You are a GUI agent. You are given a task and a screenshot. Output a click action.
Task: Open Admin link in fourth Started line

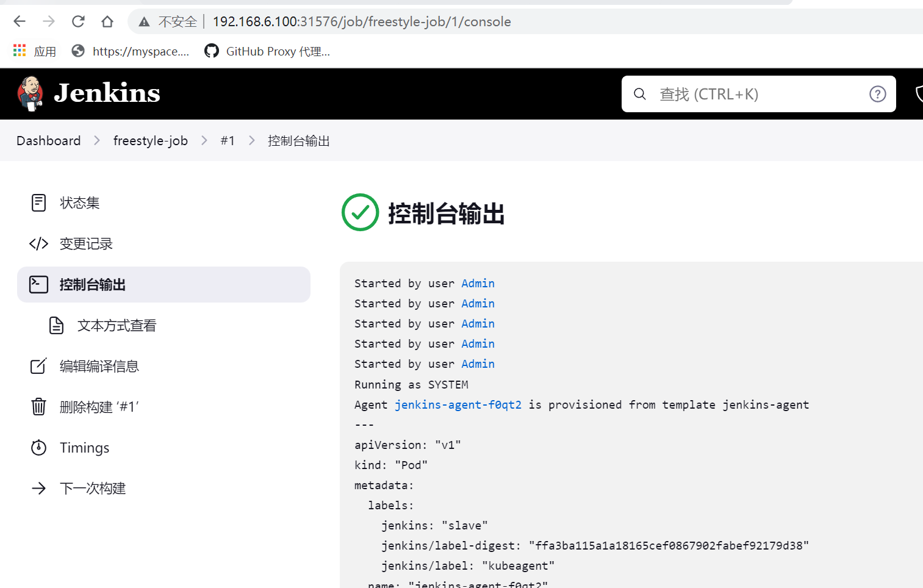pos(478,343)
